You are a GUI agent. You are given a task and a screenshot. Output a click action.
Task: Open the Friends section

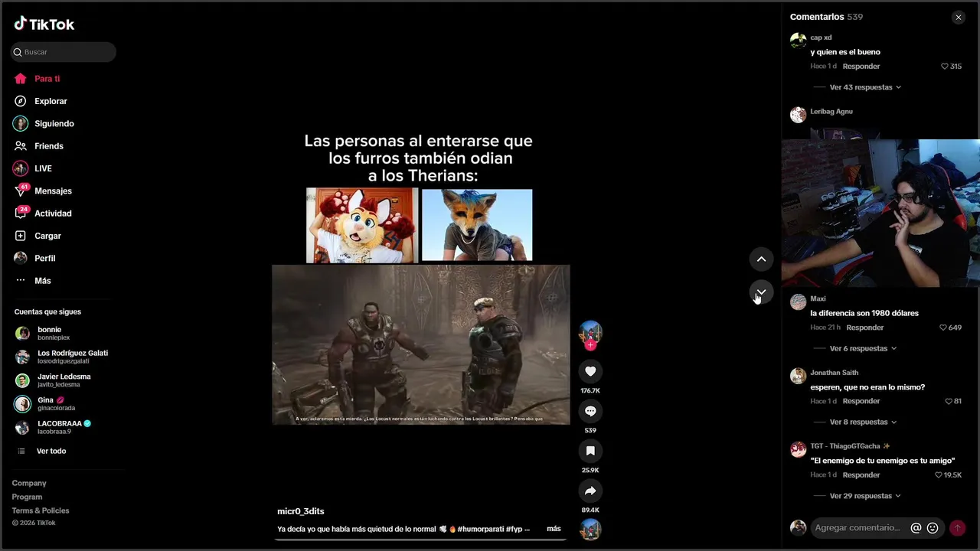(x=48, y=146)
